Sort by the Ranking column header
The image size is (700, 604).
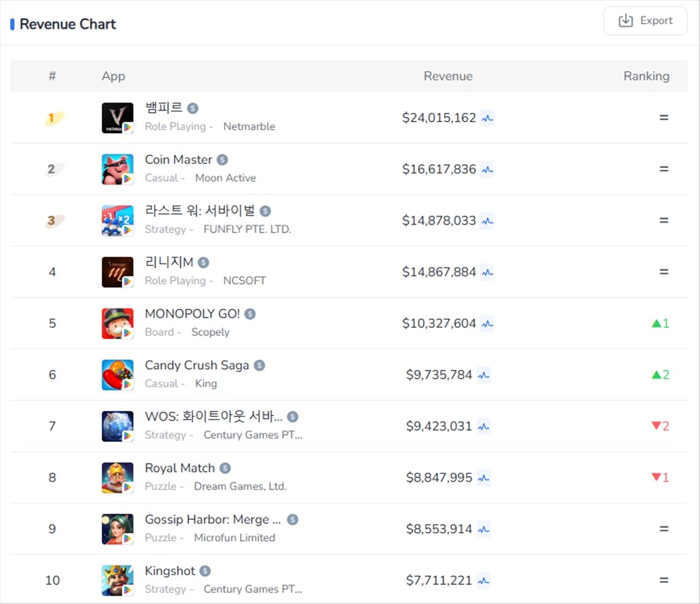[646, 76]
